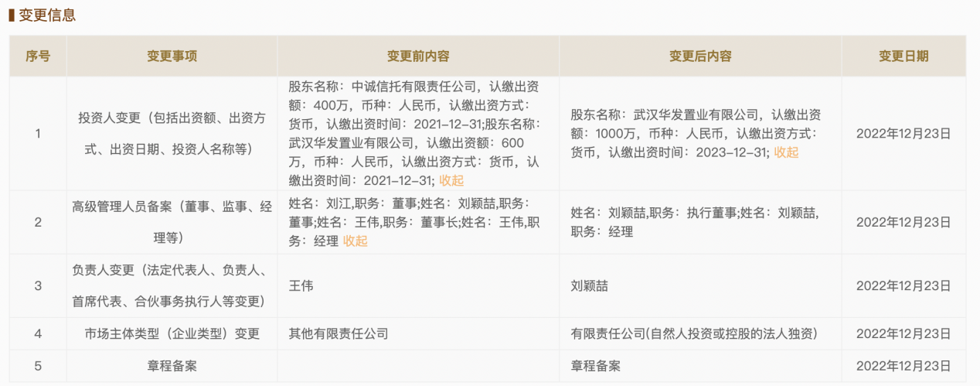The image size is (980, 386).
Task: Click the 章程备案 cell in the item column
Action: (172, 365)
